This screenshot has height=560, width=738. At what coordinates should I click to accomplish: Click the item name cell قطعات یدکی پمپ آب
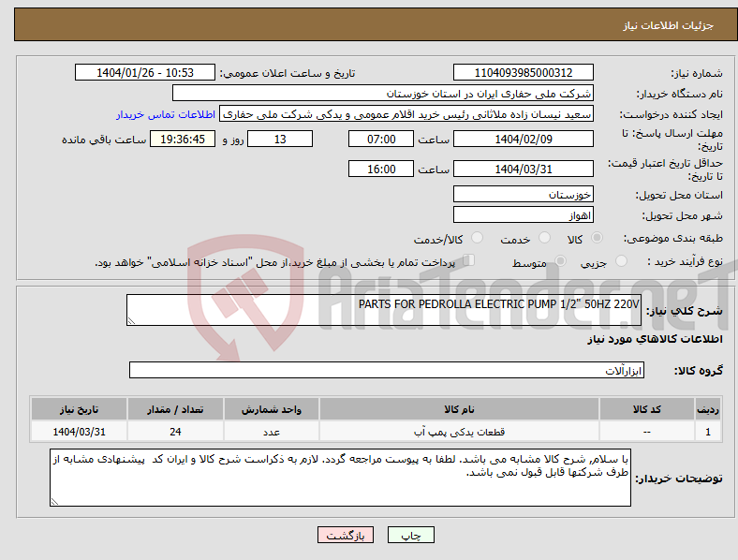pos(459,432)
